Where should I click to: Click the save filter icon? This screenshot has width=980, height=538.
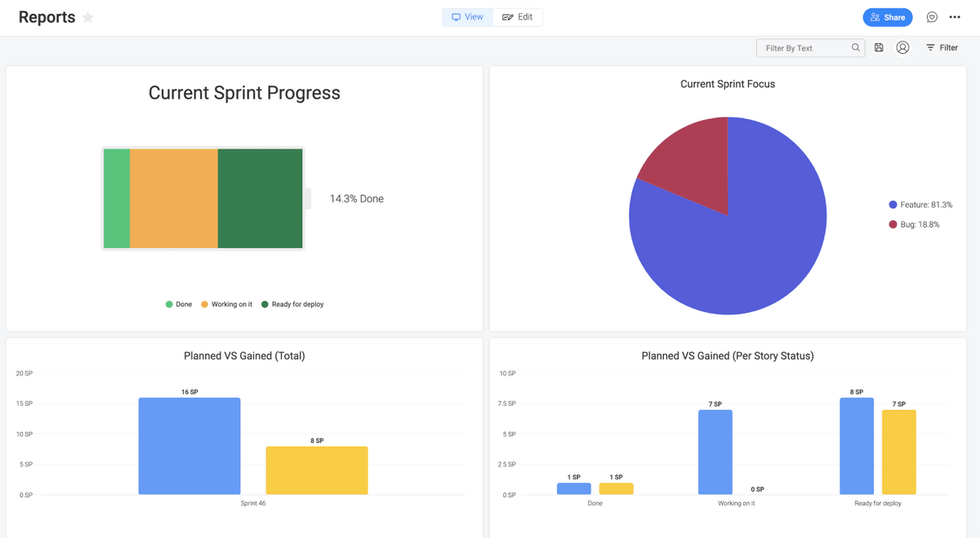(879, 48)
